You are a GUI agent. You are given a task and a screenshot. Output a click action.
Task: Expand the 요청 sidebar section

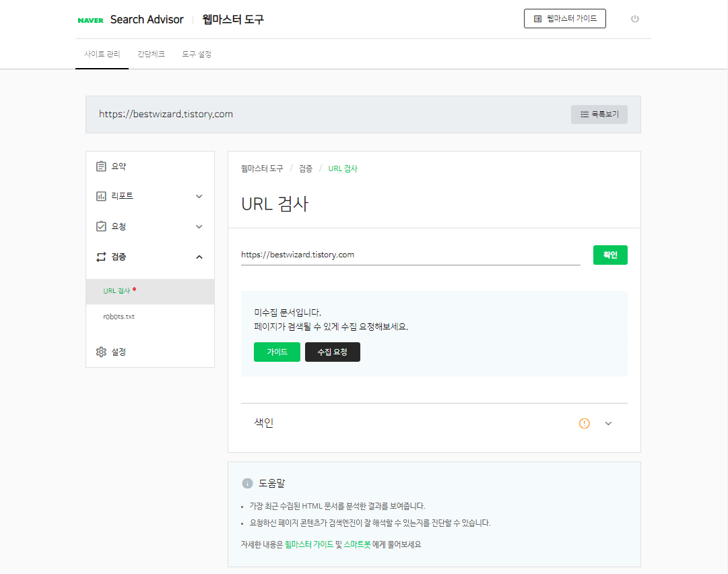[x=199, y=226]
